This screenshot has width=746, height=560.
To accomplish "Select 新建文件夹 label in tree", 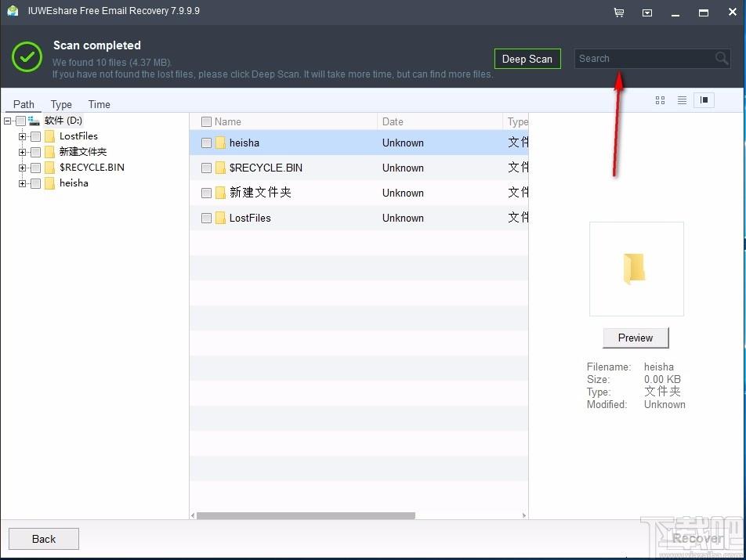I will pyautogui.click(x=83, y=152).
